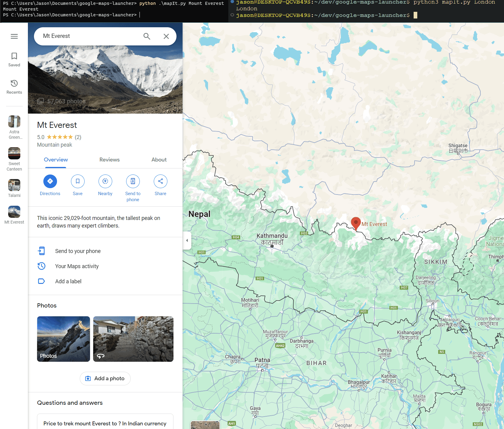Click the PowerShell terminal prompt line
Viewport: 504px width, 429px height.
[71, 15]
